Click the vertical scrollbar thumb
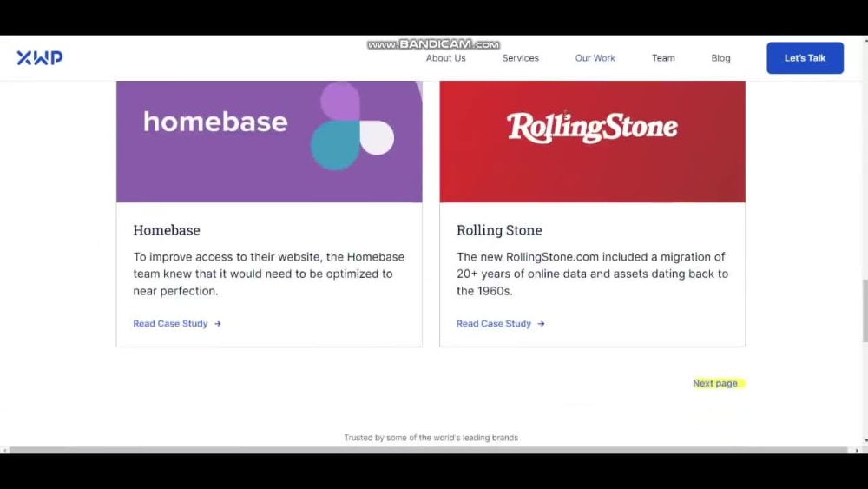Viewport: 868px width, 489px height. (865, 311)
